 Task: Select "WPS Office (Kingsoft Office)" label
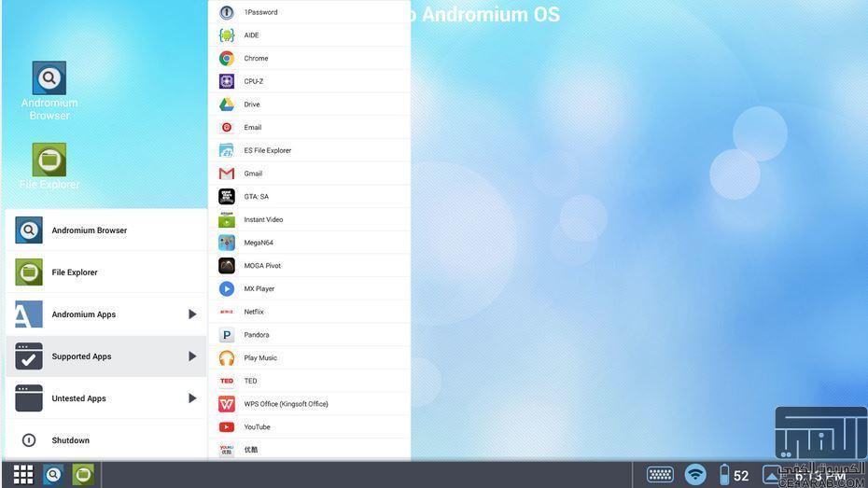[286, 404]
